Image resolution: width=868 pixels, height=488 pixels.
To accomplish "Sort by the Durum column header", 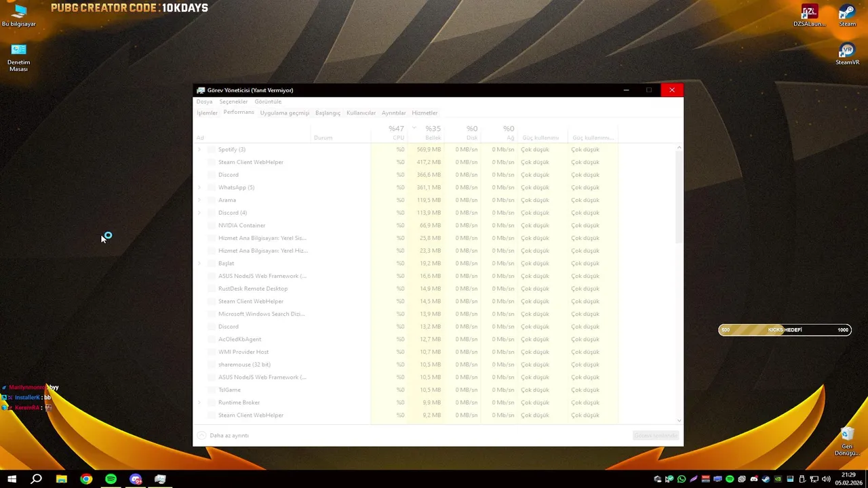I will pyautogui.click(x=340, y=134).
